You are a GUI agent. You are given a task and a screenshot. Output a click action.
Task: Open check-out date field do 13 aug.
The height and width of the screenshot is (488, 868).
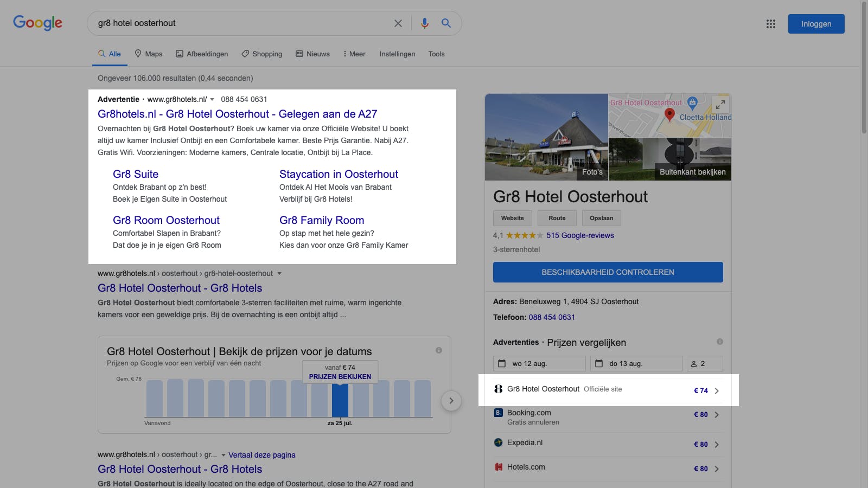[x=636, y=363]
